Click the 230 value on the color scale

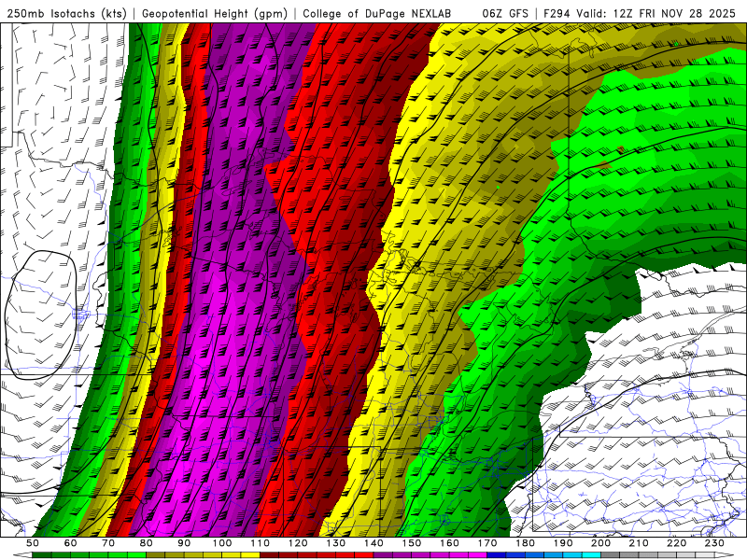click(714, 543)
